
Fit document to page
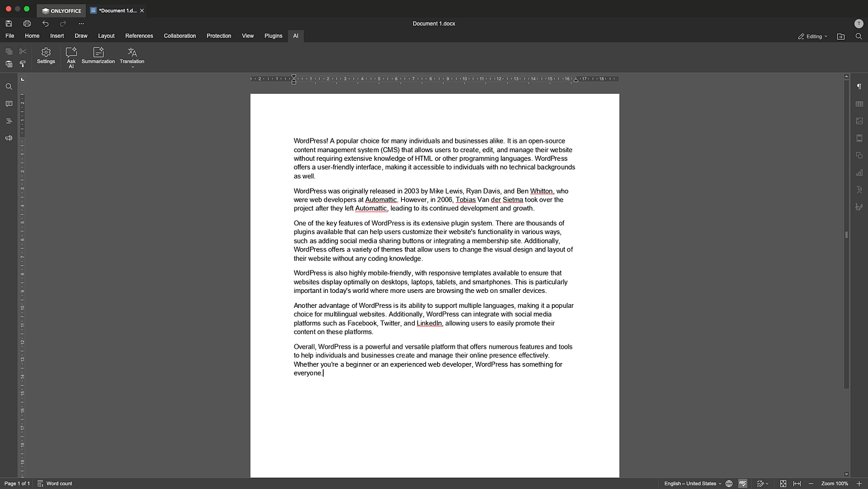tap(783, 483)
